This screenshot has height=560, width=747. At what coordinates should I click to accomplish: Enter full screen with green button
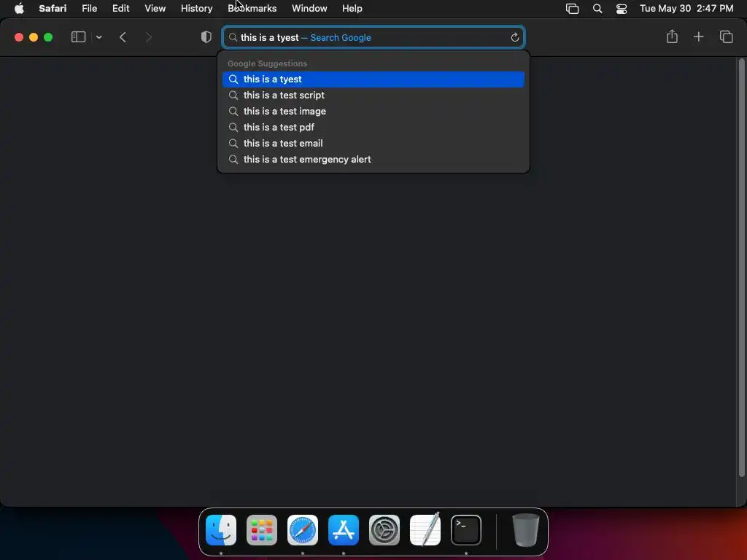pos(48,37)
